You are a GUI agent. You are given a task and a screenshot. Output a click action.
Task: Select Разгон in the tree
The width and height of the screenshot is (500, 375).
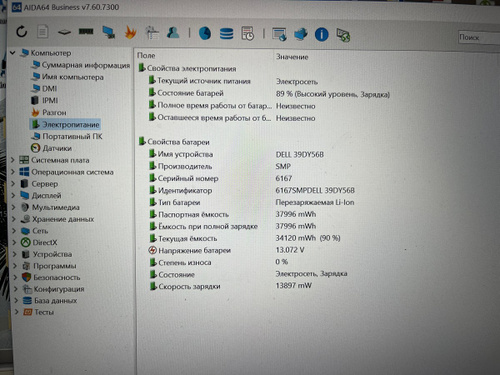54,113
